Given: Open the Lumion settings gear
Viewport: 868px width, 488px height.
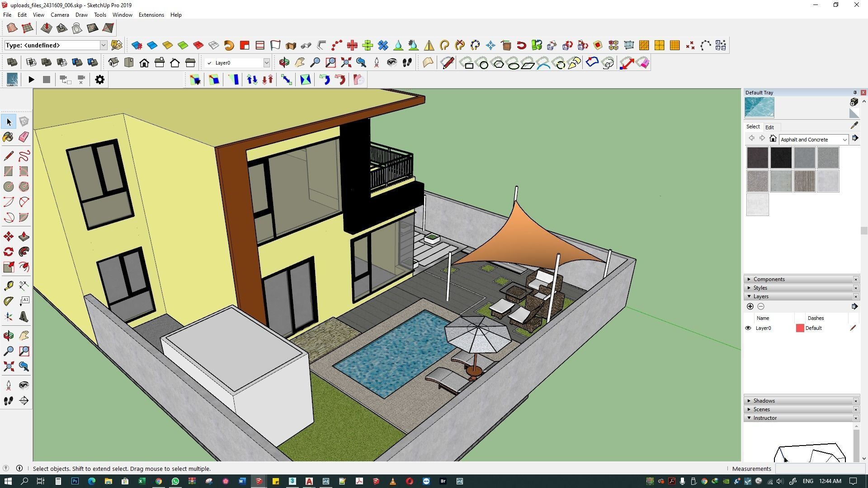Looking at the screenshot, I should coord(99,80).
